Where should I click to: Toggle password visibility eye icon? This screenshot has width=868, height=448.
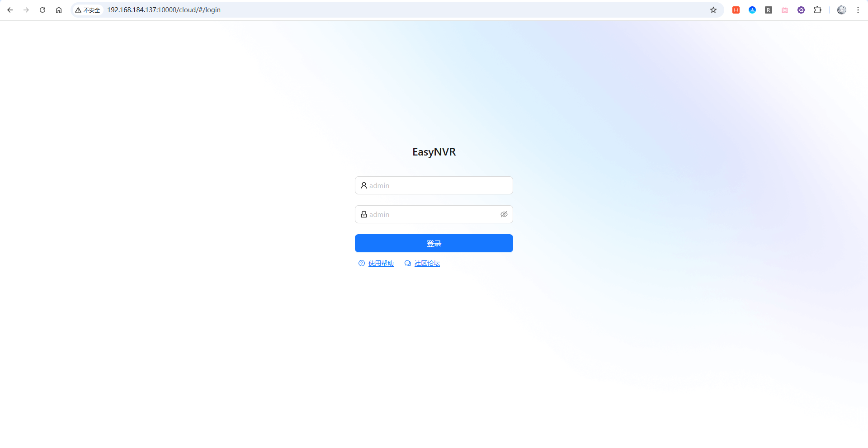point(504,214)
